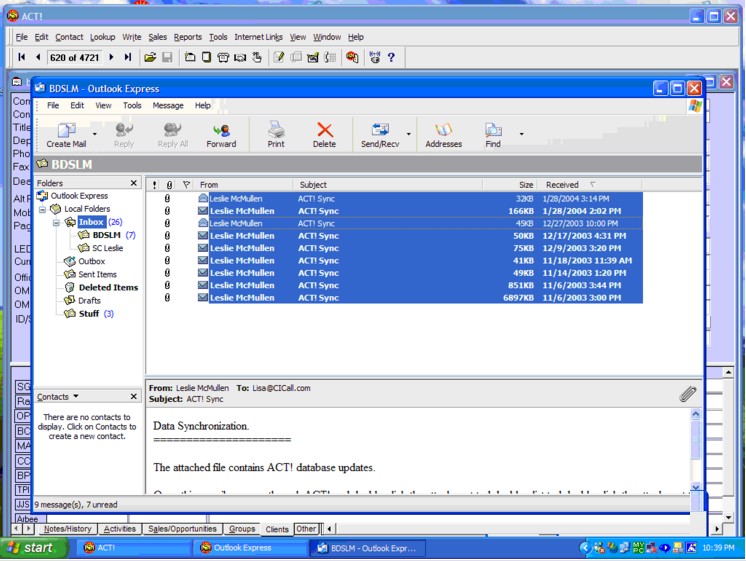Image resolution: width=746 pixels, height=561 pixels.
Task: Go to previous record in ACT!
Action: pos(38,57)
